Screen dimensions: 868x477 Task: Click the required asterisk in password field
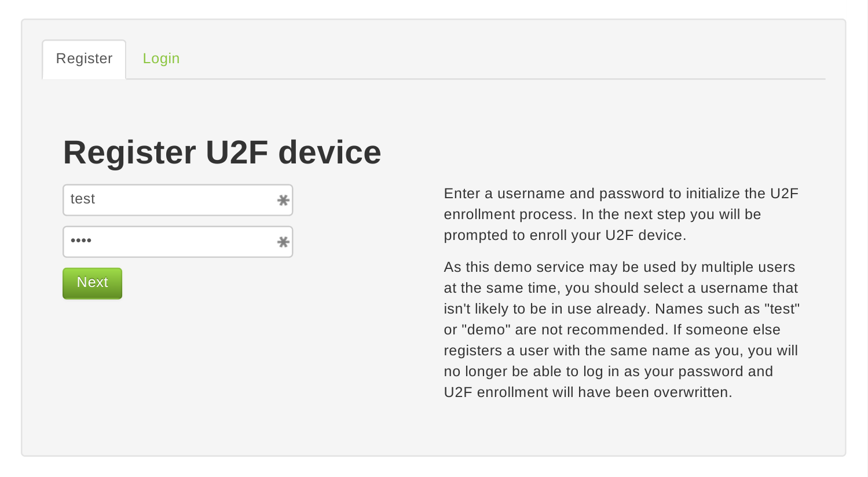pos(283,242)
